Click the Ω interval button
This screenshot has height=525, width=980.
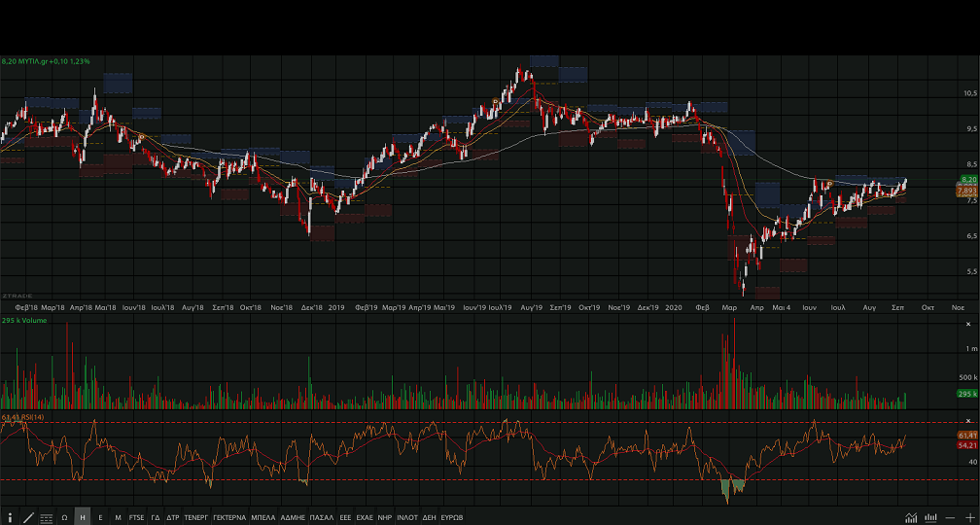(64, 517)
